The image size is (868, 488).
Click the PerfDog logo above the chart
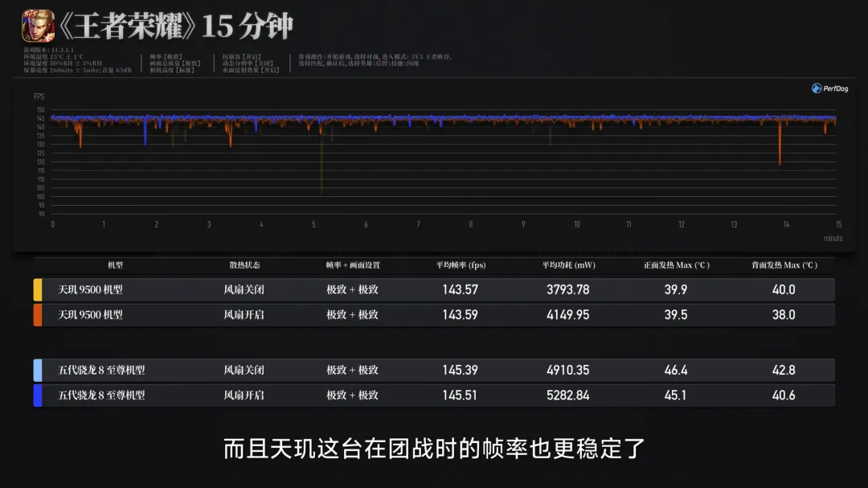coord(829,88)
